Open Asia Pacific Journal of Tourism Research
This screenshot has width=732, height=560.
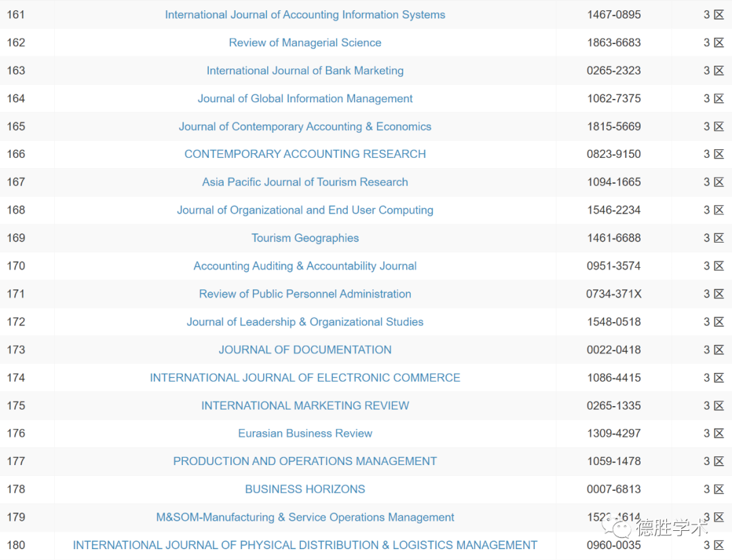tap(305, 182)
